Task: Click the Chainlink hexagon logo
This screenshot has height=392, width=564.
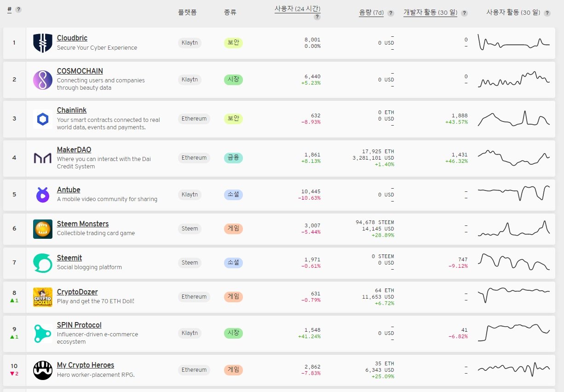Action: pos(43,119)
